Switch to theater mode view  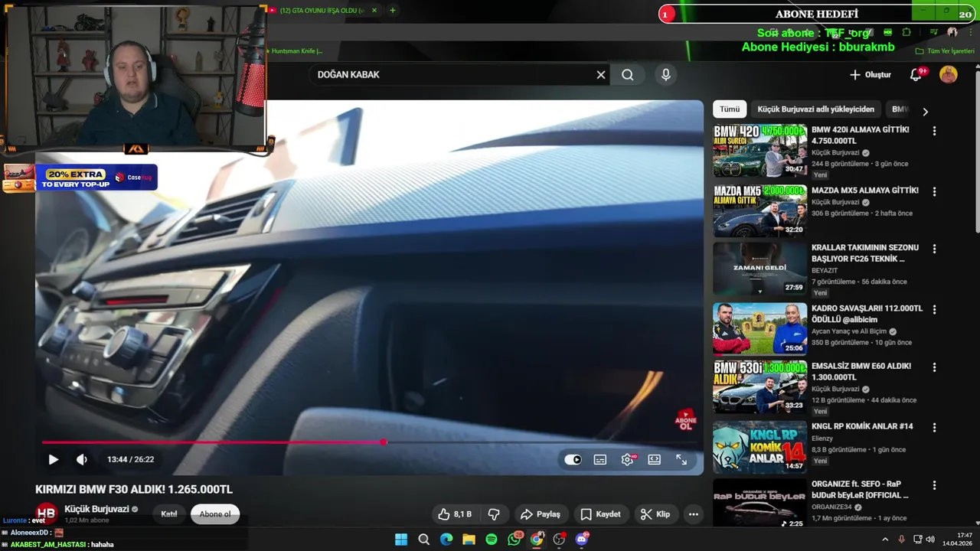(654, 460)
